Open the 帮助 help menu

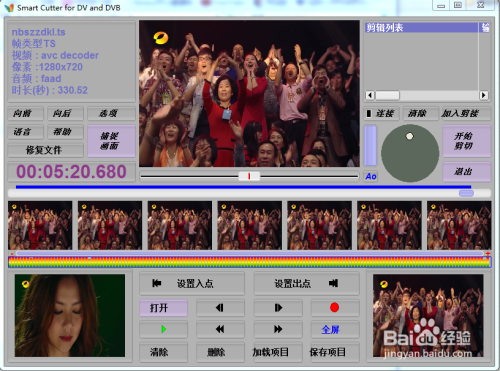click(x=65, y=132)
